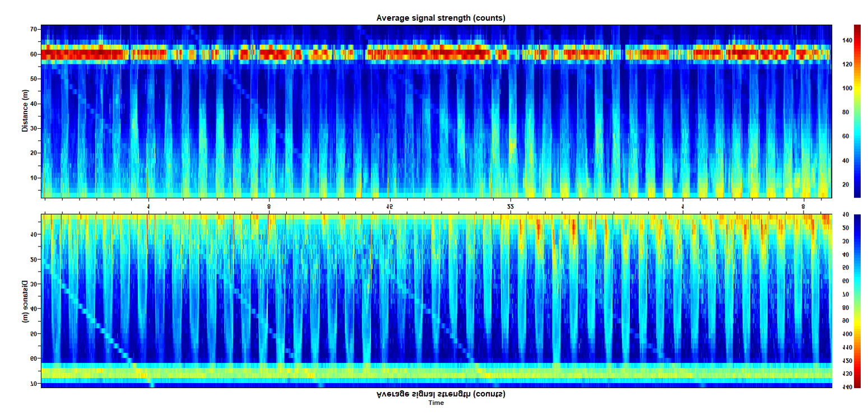Screen dimensions: 868x415
Task: Click the bottom mirrored colorbar gradient strip
Action: coord(857,300)
